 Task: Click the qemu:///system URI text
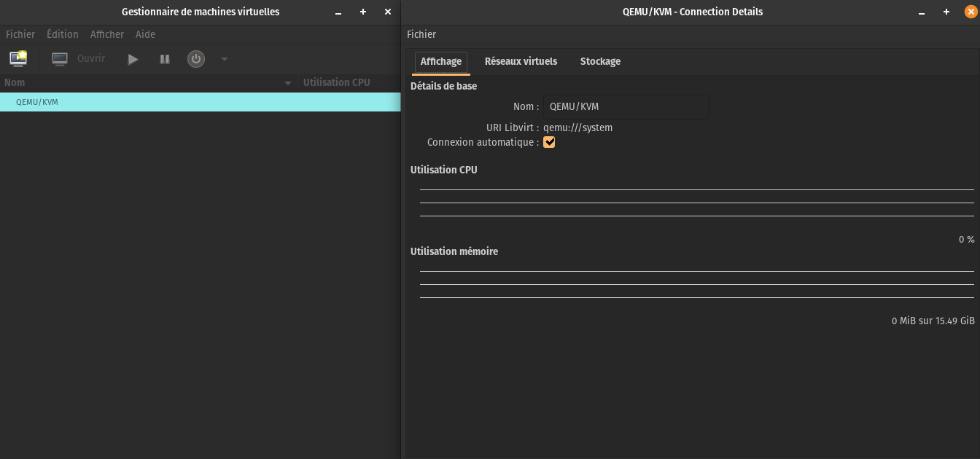[578, 127]
